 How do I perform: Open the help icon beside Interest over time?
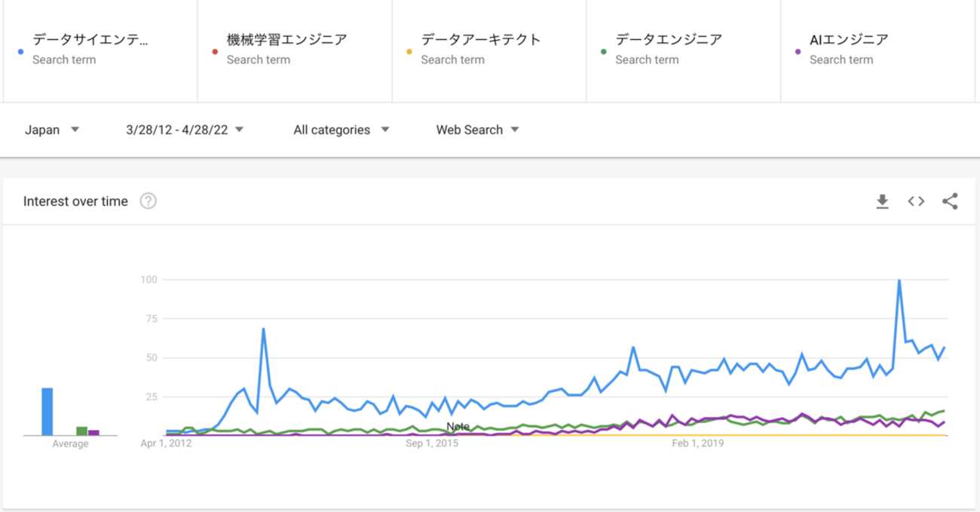point(149,201)
